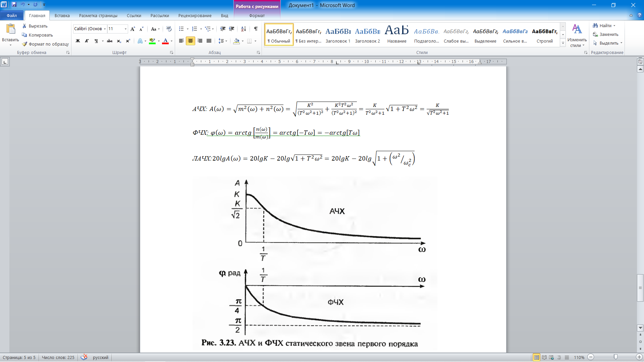
Task: Click Найти (Find) button
Action: 604,25
